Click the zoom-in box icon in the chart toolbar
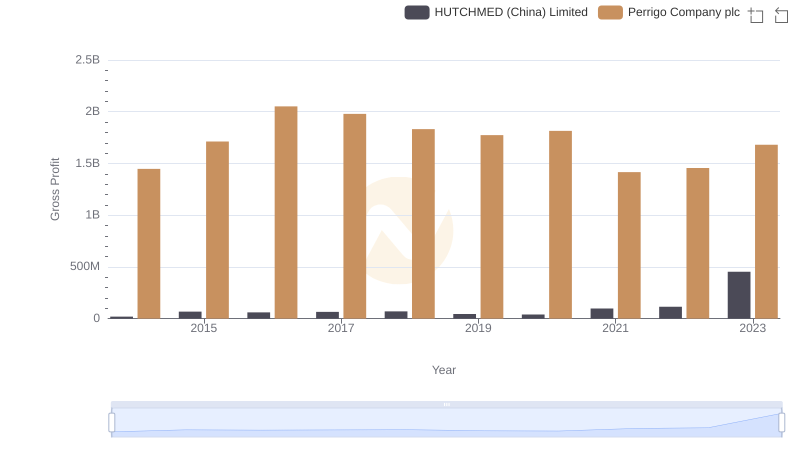800x461 pixels. coord(756,15)
